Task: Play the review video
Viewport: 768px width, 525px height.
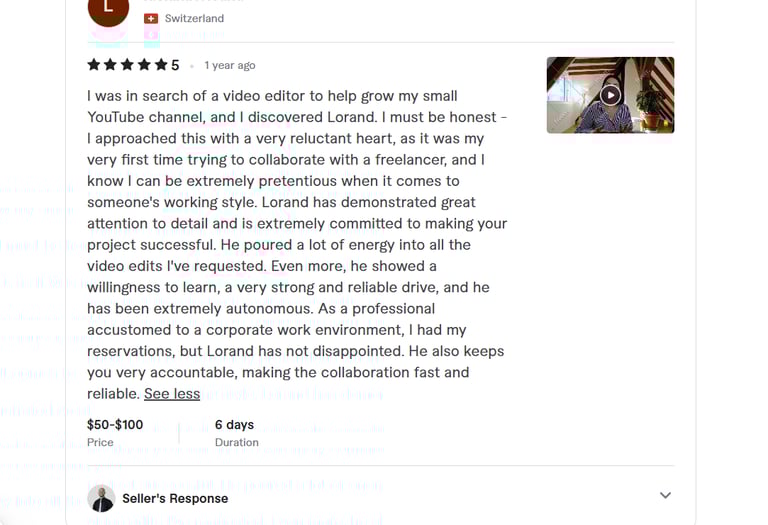Action: [610, 96]
